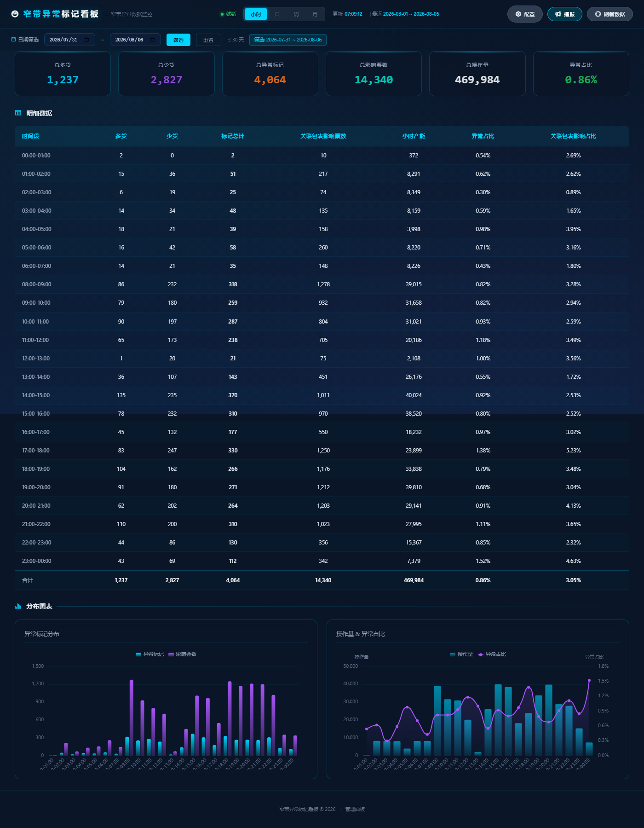
Task: Select the 总多货 summary card
Action: pyautogui.click(x=63, y=74)
